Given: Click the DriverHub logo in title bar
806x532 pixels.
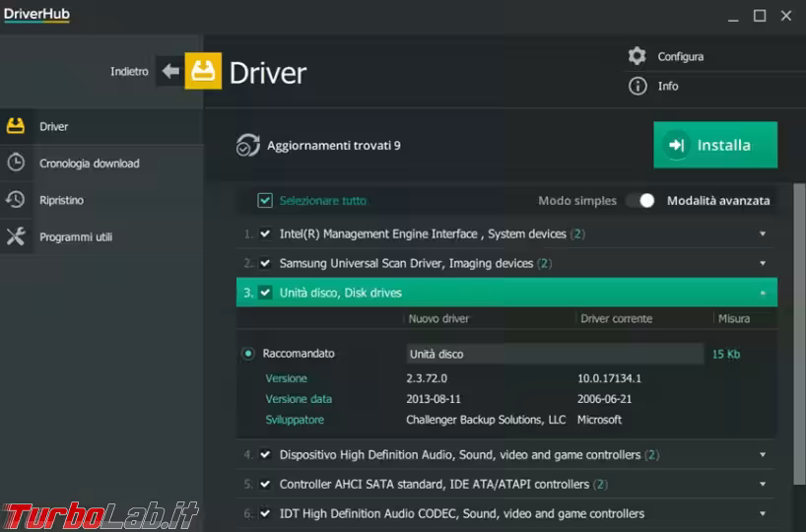Looking at the screenshot, I should [x=36, y=14].
